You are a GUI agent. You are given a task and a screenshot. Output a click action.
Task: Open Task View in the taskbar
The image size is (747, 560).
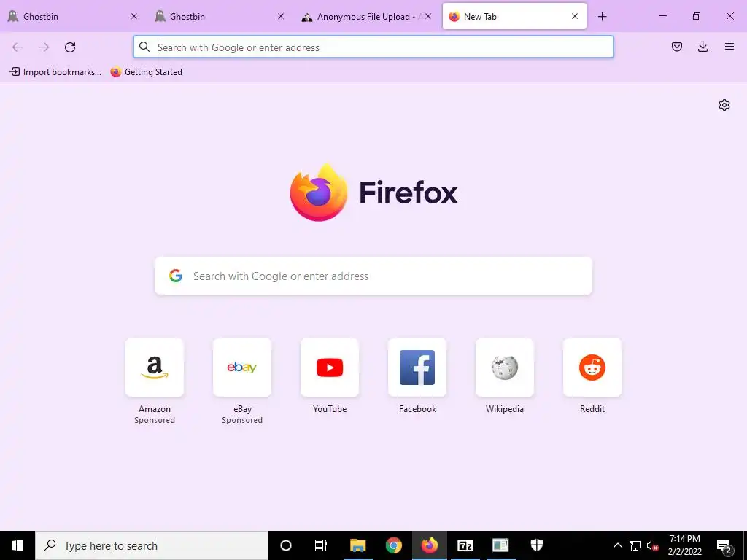click(321, 545)
